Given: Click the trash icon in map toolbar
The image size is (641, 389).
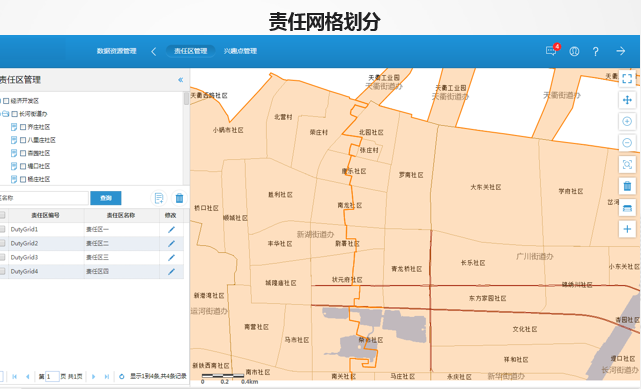Looking at the screenshot, I should pos(627,186).
